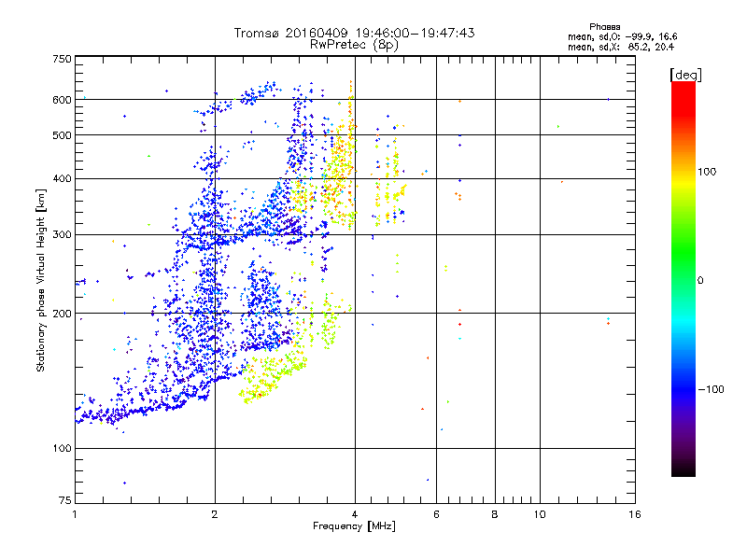This screenshot has height=560, width=747.
Task: Click the y-axis '200' tick label
Action: tap(62, 314)
